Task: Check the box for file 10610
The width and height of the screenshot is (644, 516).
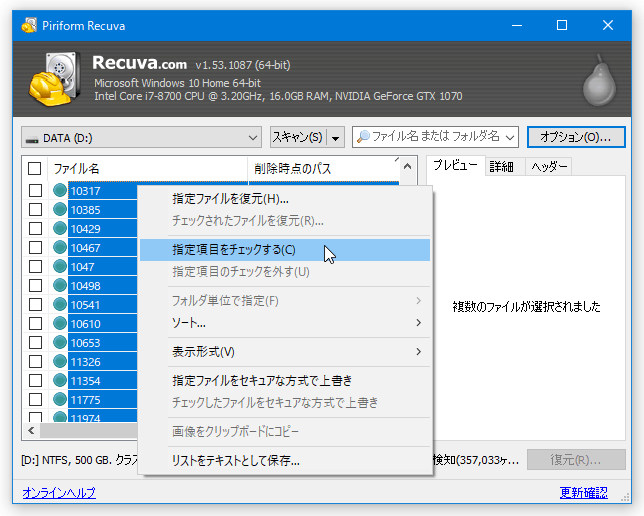Action: pos(35,323)
